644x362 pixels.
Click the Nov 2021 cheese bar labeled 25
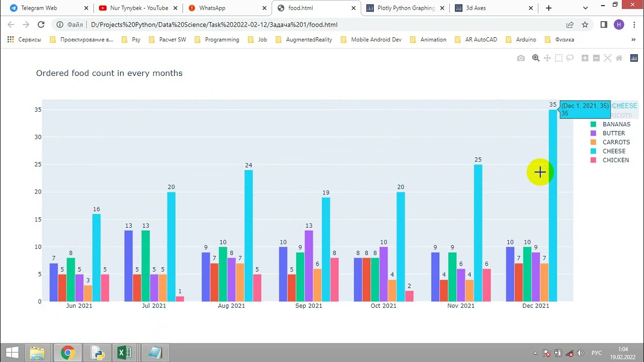pyautogui.click(x=478, y=233)
